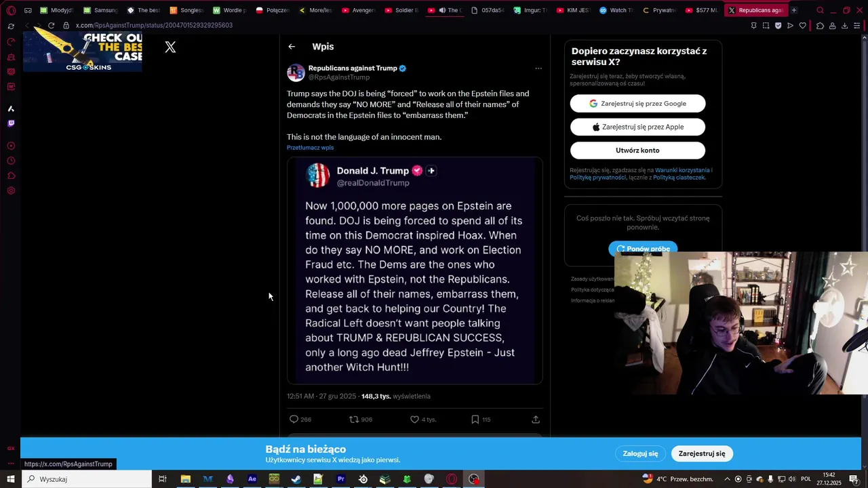Click Zarejestruj się przez Google button
This screenshot has width=868, height=488.
point(637,104)
